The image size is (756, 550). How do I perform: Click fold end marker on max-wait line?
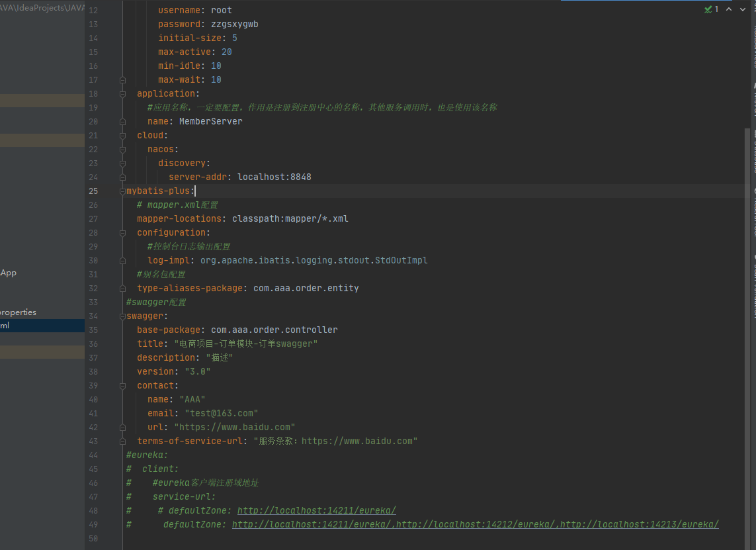point(122,79)
